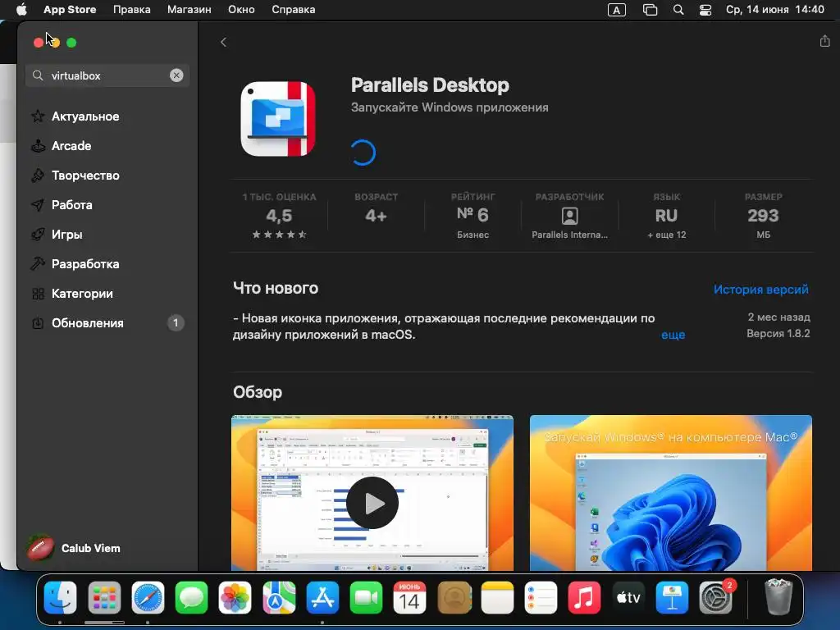Open the Правка menu
Viewport: 840px width, 630px height.
132,10
